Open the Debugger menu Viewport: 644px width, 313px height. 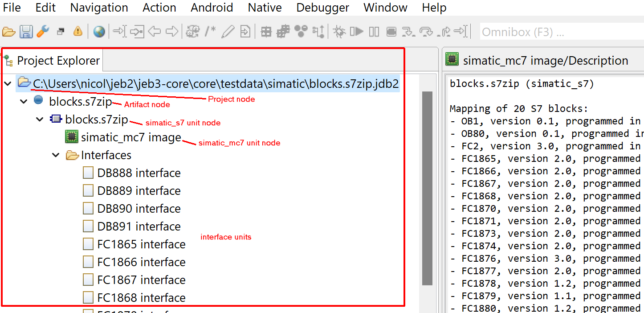323,8
